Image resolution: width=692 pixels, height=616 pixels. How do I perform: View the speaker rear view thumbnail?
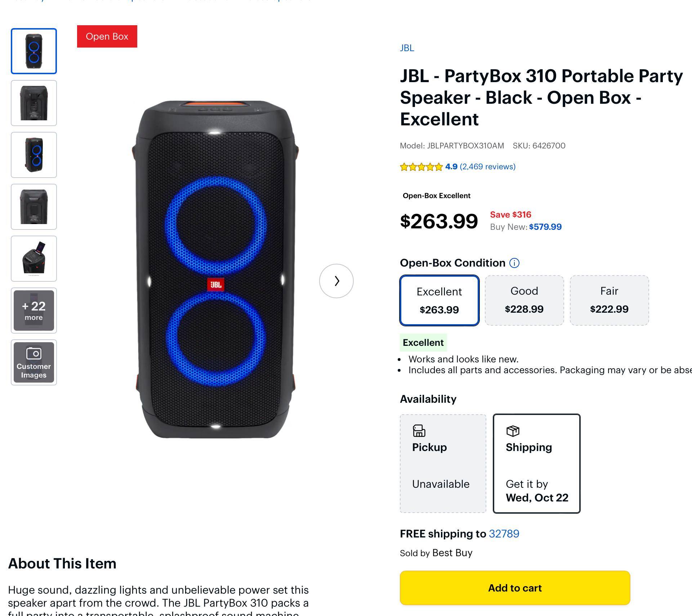(34, 103)
